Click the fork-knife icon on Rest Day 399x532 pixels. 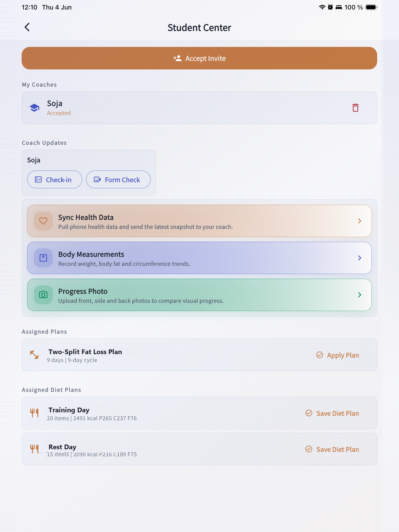pyautogui.click(x=34, y=449)
